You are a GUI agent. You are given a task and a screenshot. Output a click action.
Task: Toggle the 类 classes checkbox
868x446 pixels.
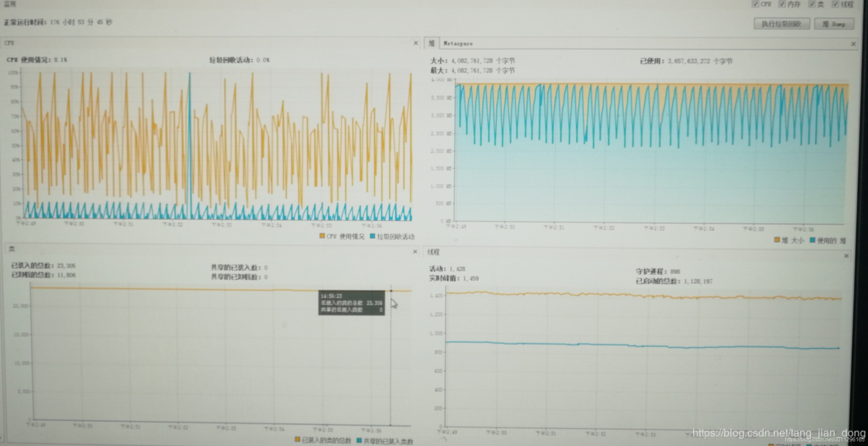click(x=812, y=4)
